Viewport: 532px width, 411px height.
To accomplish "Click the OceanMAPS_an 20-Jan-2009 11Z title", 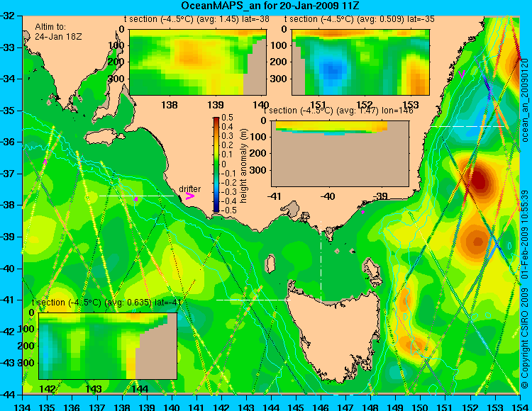I will coord(270,6).
